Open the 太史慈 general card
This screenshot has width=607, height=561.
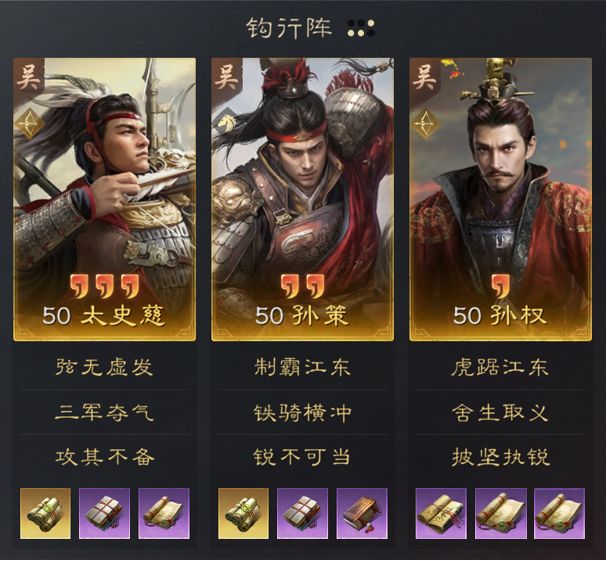click(x=105, y=199)
